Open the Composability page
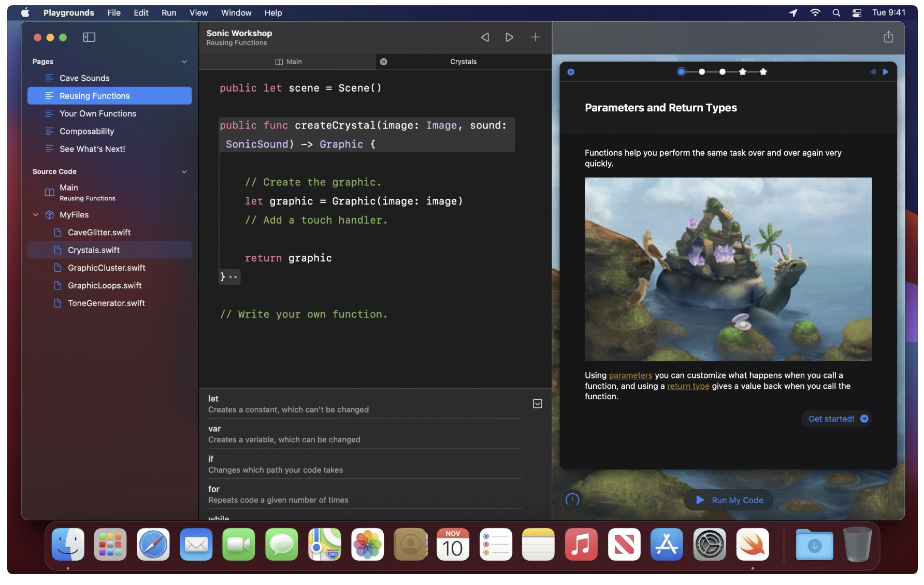924x585 pixels. 109,131
